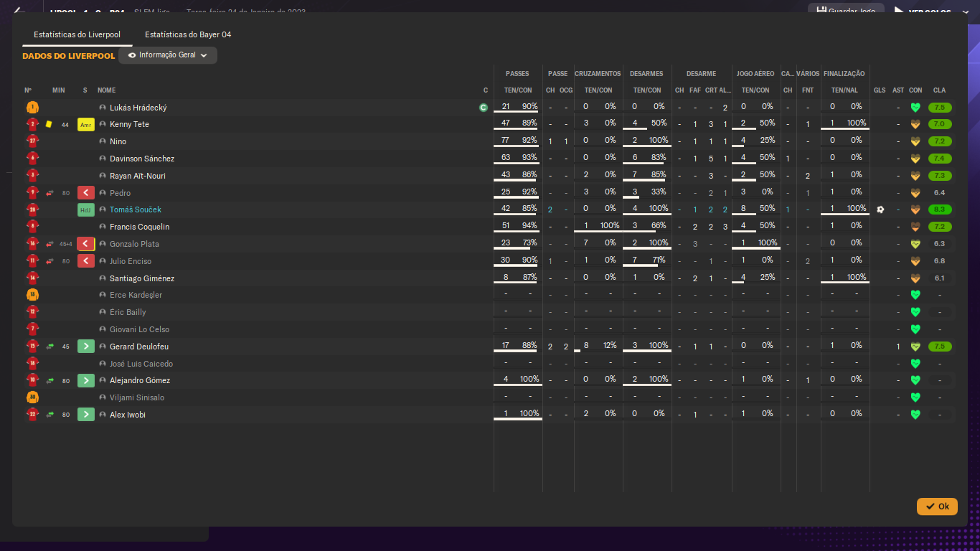Click the captain C icon on Hrádecký's row
The height and width of the screenshot is (551, 980).
(484, 108)
